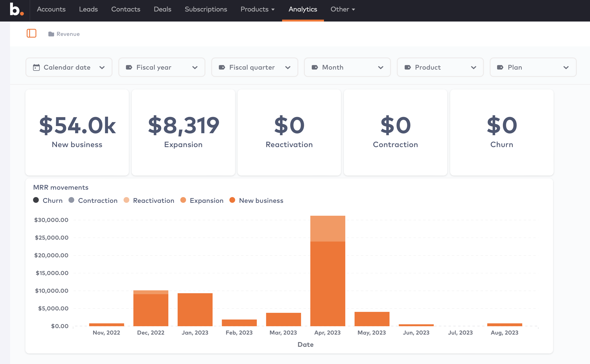The image size is (590, 364).
Task: Click the tag icon in Plan filter
Action: [500, 67]
